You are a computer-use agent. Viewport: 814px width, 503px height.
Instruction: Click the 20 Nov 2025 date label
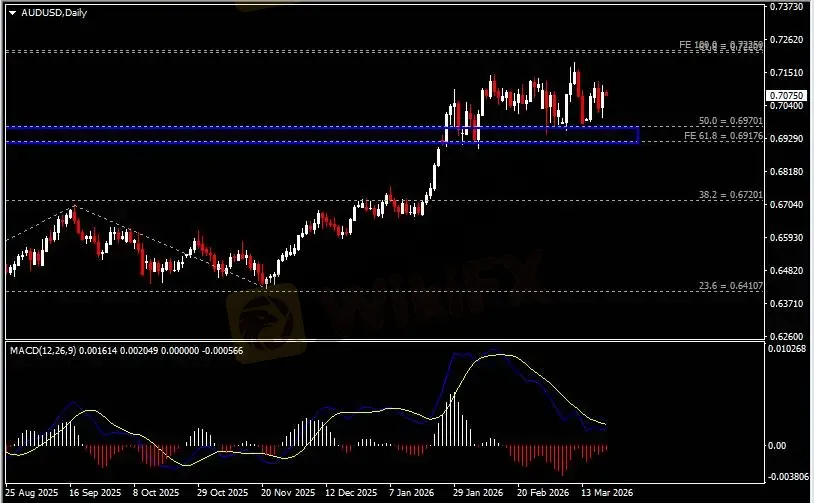click(x=288, y=493)
